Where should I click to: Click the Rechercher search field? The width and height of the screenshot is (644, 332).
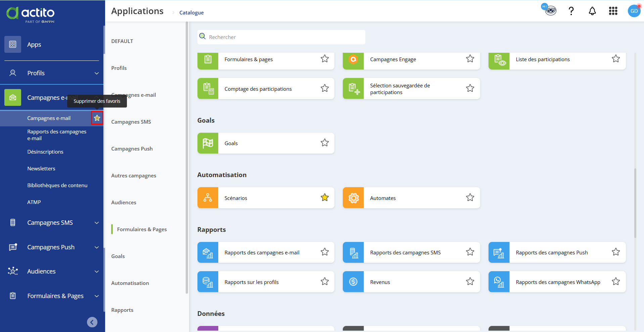click(281, 37)
